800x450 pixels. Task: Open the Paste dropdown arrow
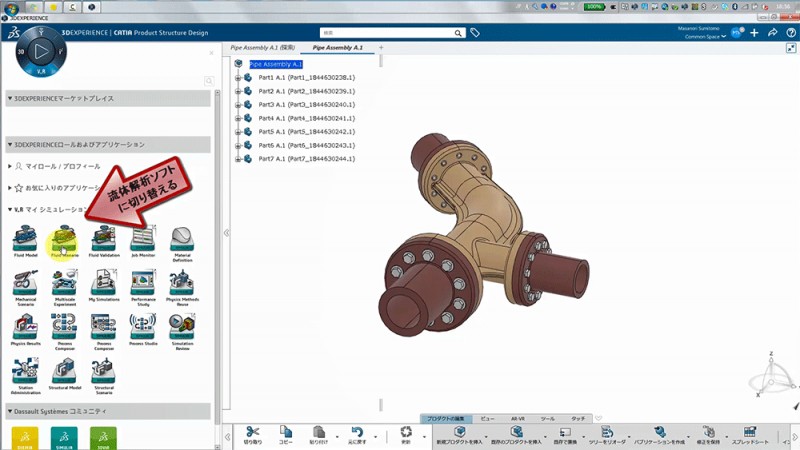tap(337, 437)
